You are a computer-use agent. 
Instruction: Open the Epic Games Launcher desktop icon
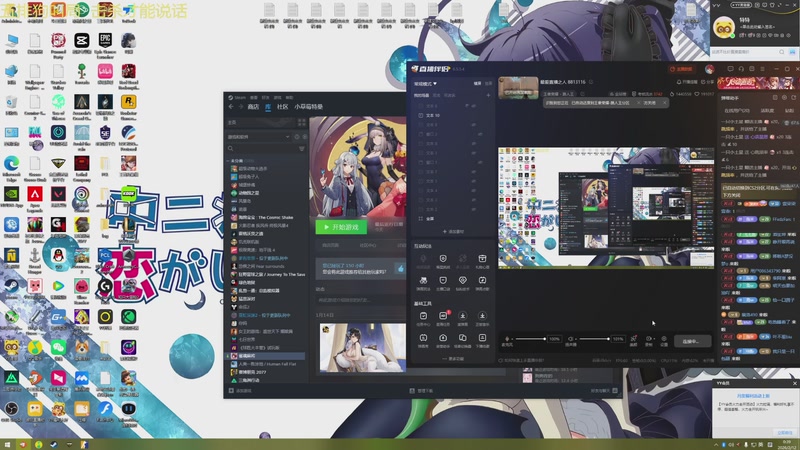105,44
